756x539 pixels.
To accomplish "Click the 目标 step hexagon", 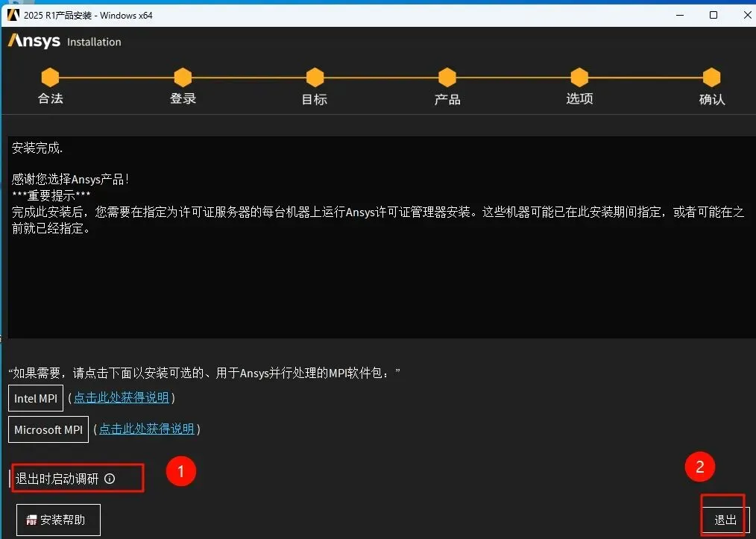I will [315, 77].
